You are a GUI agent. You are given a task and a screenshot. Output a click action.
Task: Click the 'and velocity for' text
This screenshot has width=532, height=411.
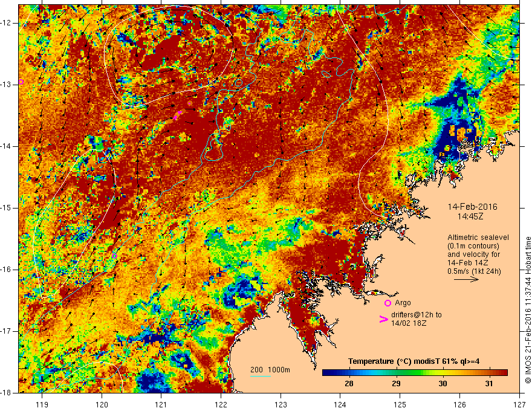473,254
